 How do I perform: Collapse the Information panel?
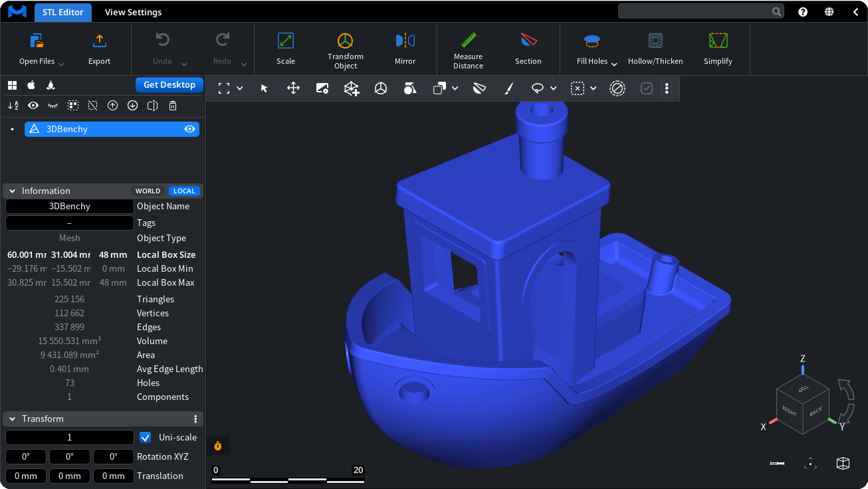click(x=12, y=191)
